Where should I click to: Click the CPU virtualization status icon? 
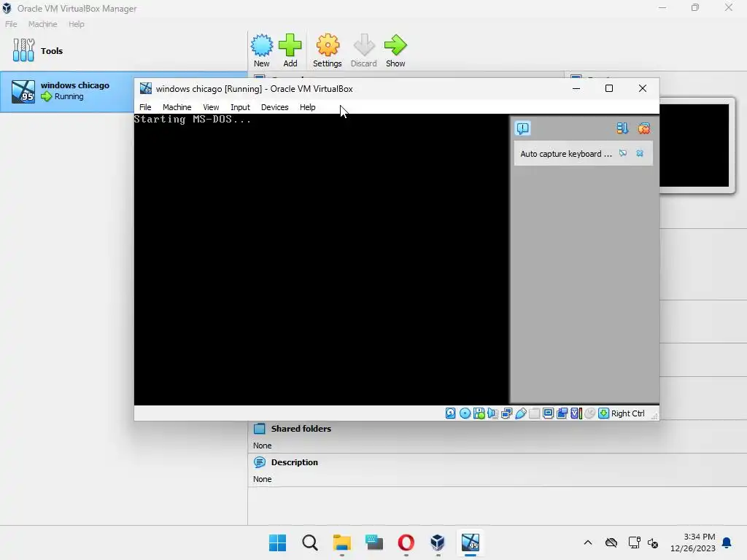(576, 413)
